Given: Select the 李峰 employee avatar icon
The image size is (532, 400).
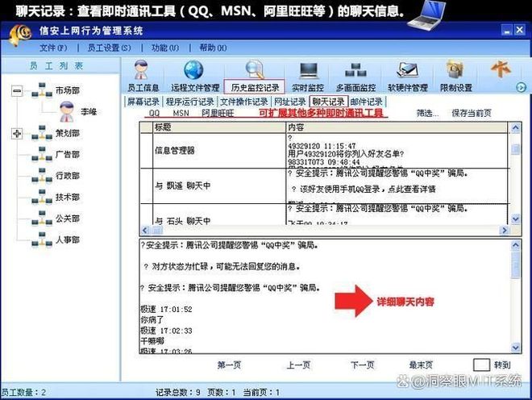Looking at the screenshot, I should 67,112.
